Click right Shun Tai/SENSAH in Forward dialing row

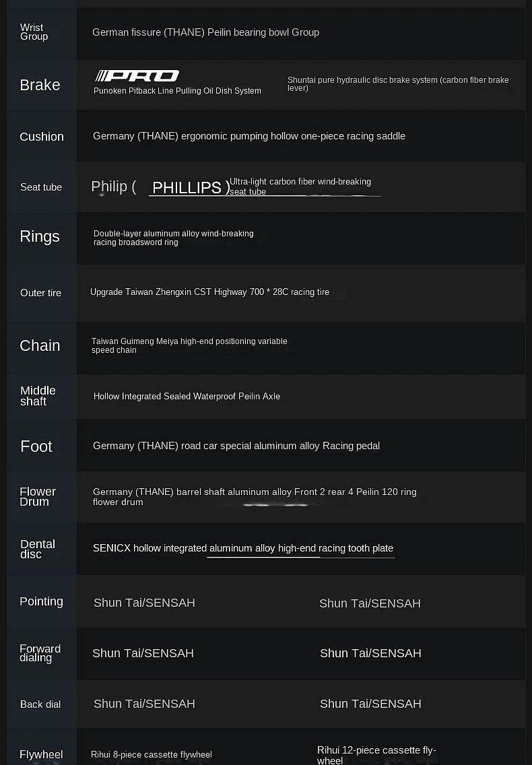click(x=370, y=653)
